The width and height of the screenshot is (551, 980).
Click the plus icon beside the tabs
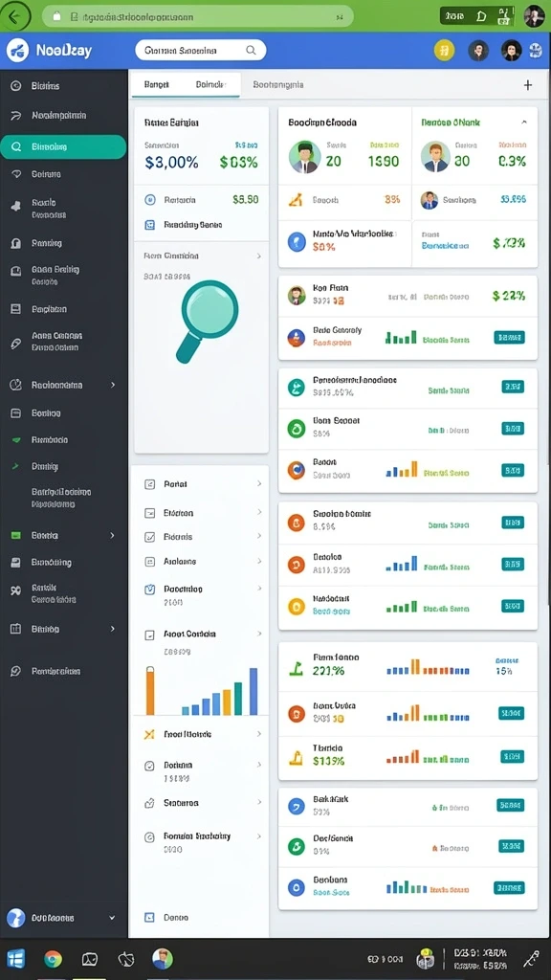pyautogui.click(x=528, y=85)
